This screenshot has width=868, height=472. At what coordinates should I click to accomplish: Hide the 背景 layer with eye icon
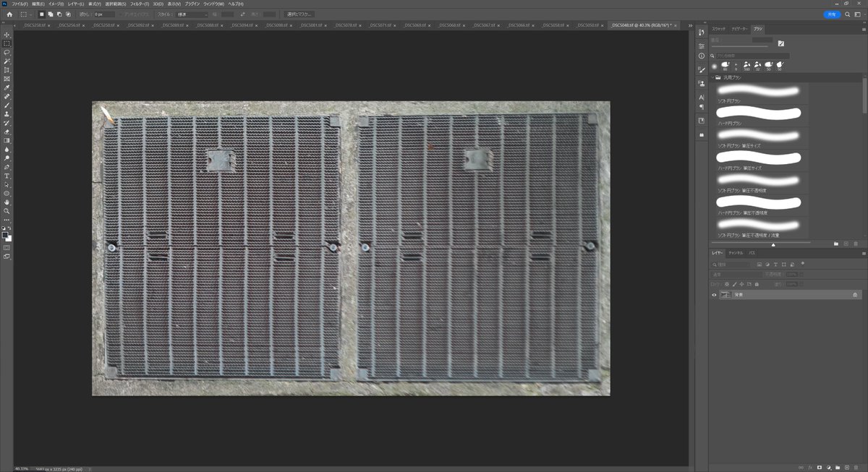click(x=714, y=295)
